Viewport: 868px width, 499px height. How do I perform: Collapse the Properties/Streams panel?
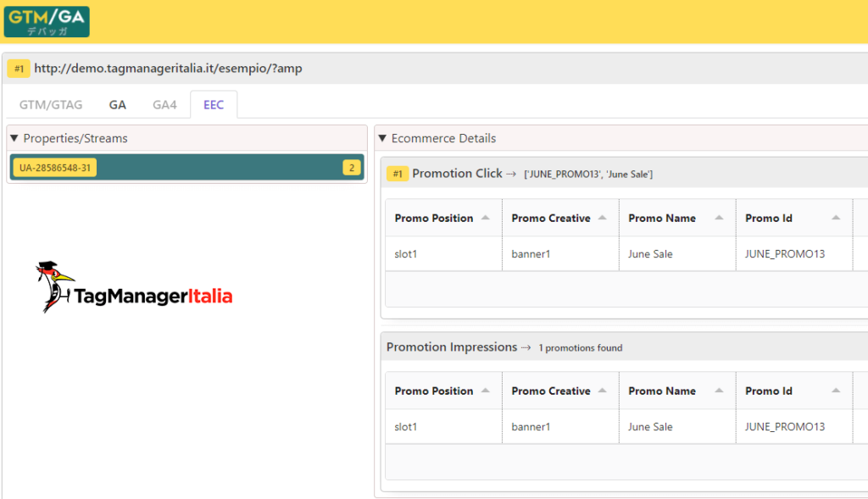14,138
